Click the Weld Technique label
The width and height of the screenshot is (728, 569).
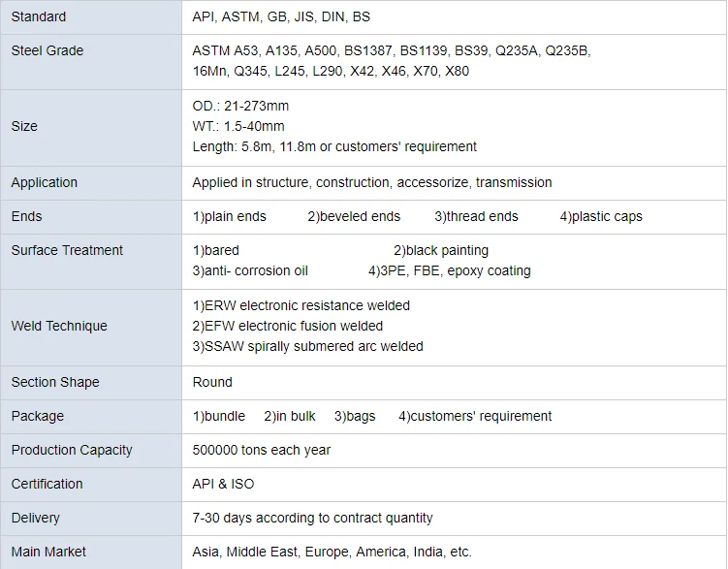[x=59, y=326]
